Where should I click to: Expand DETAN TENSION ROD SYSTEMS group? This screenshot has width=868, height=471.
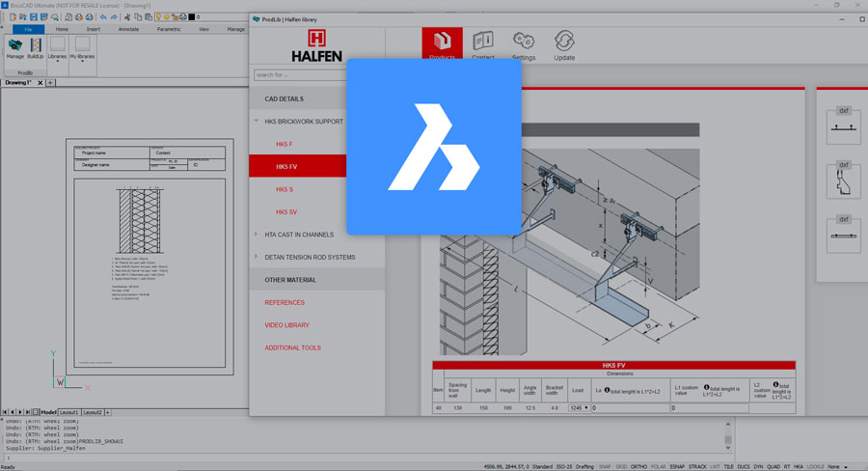click(256, 257)
